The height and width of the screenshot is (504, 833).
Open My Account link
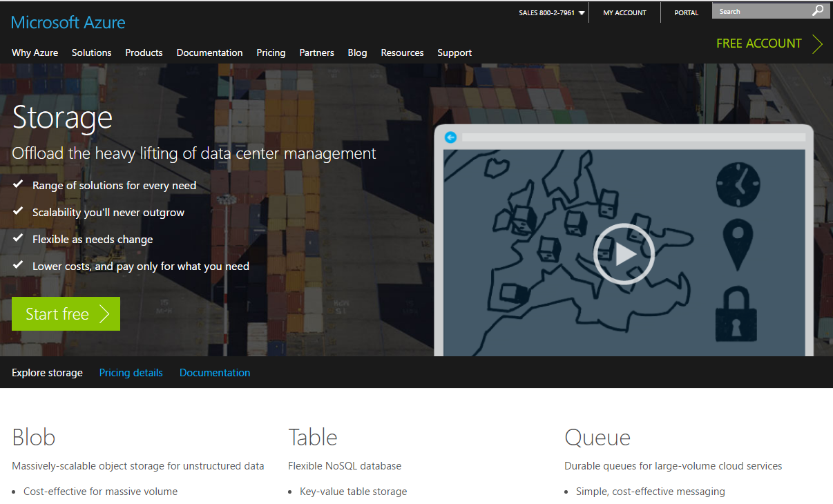624,12
